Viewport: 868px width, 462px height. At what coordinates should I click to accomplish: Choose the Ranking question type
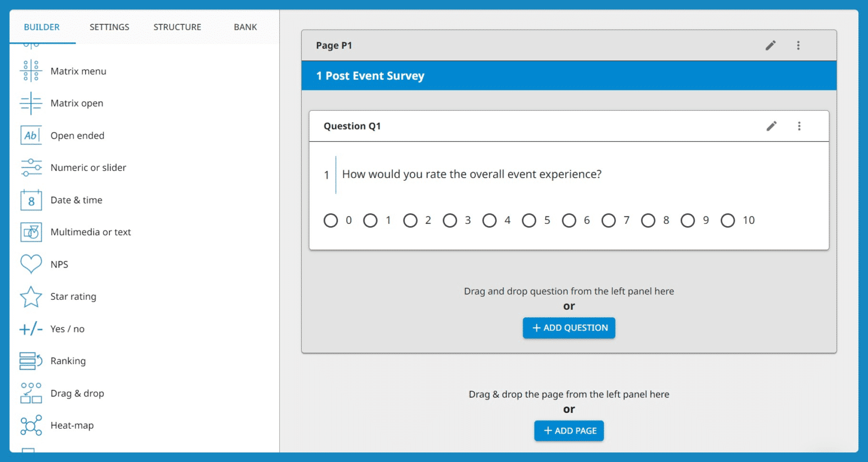tap(68, 361)
